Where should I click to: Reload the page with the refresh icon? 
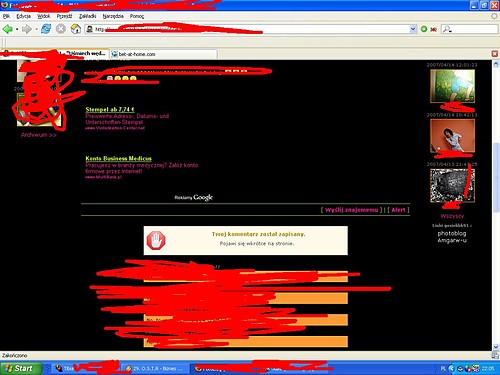pos(46,29)
